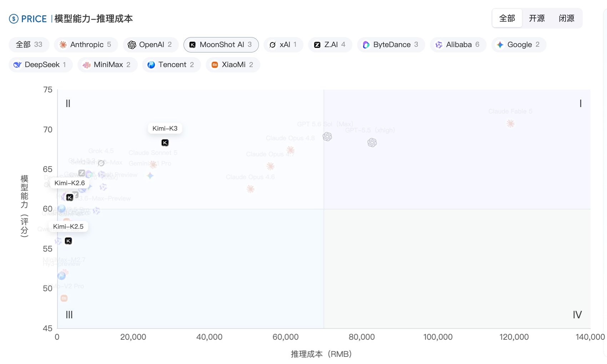
Task: Click the Claude Opus 4.6 label
Action: tap(250, 177)
